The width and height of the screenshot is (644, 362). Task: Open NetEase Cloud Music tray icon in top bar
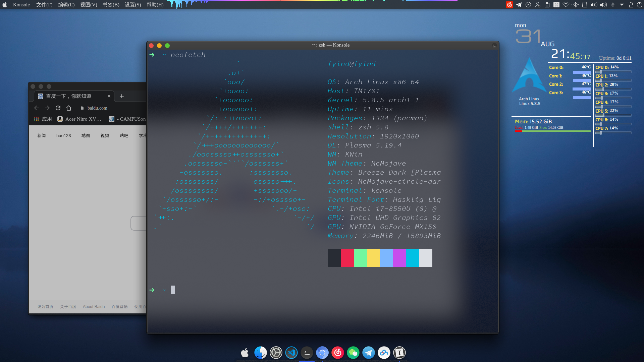[x=509, y=5]
